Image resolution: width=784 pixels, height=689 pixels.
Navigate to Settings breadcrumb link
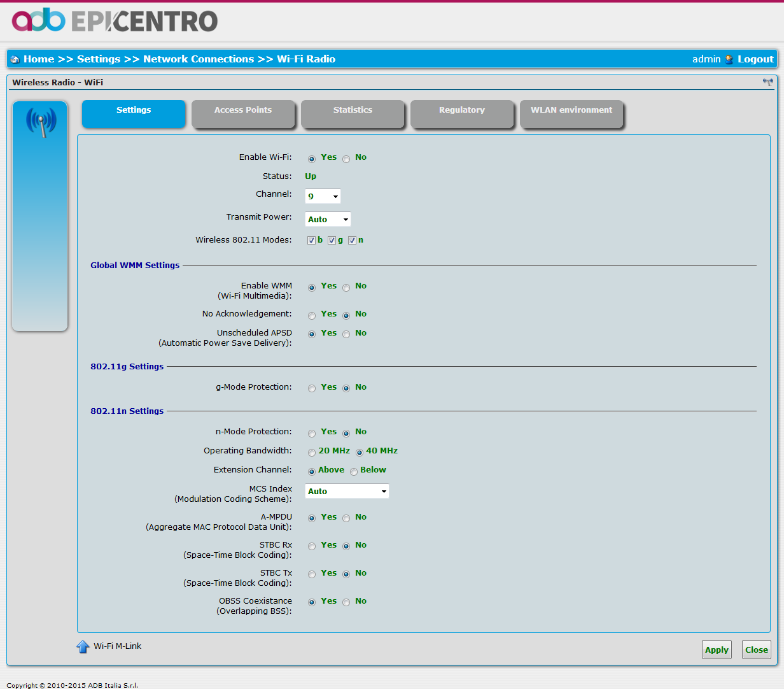tap(99, 59)
